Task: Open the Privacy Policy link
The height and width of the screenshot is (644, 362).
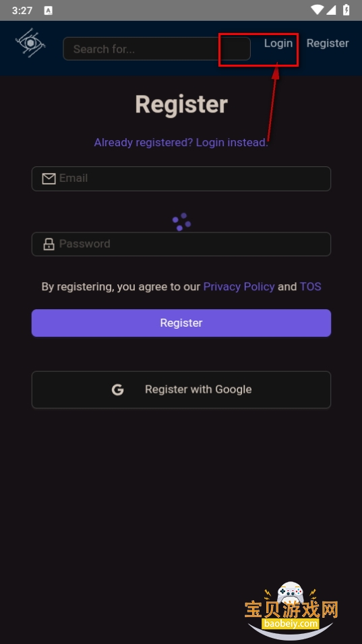Action: (239, 287)
